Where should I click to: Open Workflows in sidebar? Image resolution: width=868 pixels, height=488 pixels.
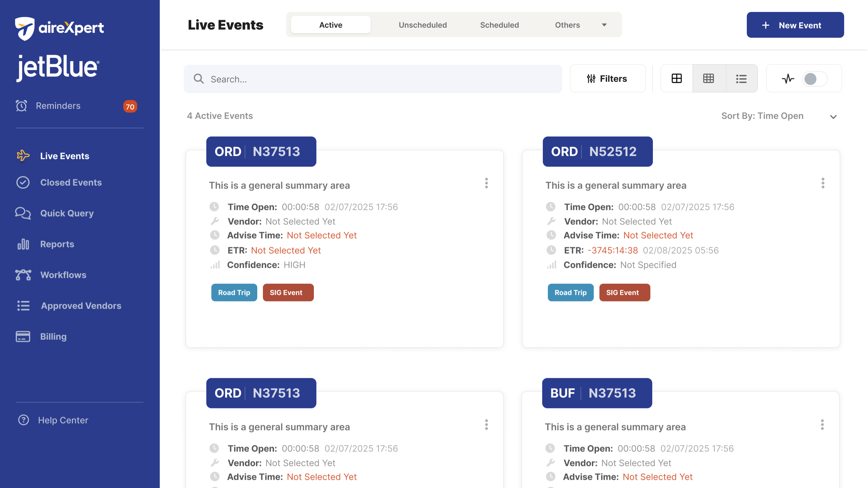point(63,275)
